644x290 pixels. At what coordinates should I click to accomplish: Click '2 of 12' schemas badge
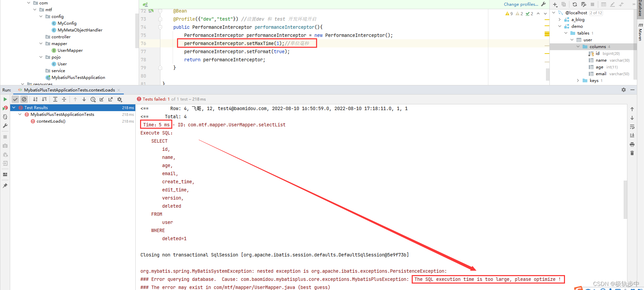596,13
